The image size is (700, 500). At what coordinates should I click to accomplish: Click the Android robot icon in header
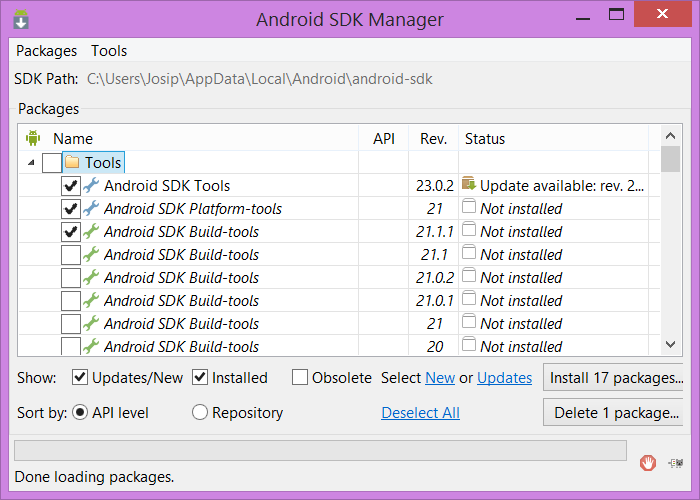pos(32,139)
